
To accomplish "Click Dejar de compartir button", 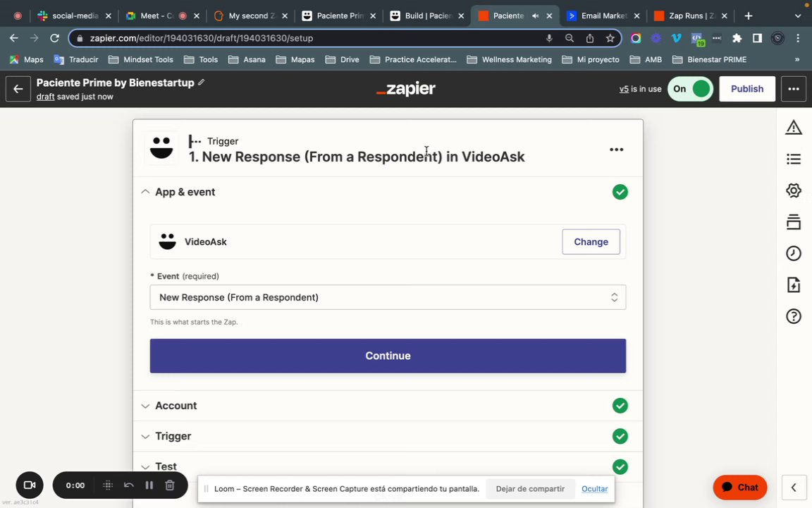I will pyautogui.click(x=530, y=489).
